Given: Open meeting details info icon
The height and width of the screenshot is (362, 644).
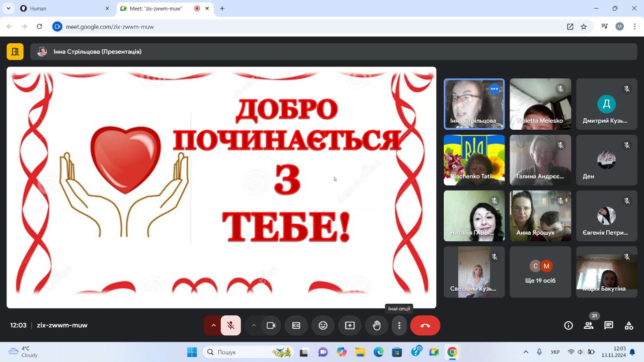Looking at the screenshot, I should (x=569, y=325).
